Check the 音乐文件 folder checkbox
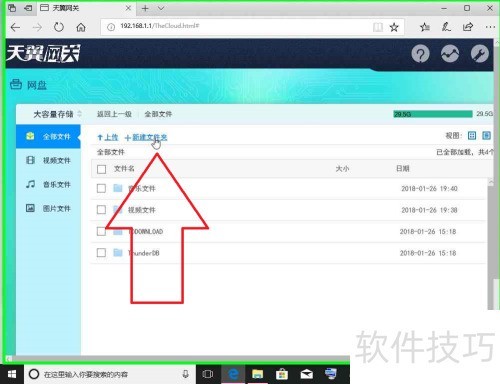The image size is (500, 384). pyautogui.click(x=101, y=188)
